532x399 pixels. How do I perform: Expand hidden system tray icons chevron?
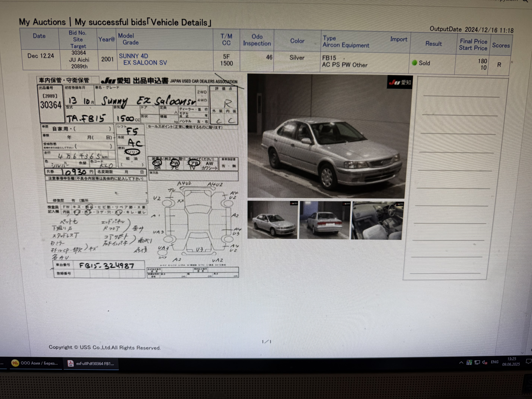tap(461, 362)
